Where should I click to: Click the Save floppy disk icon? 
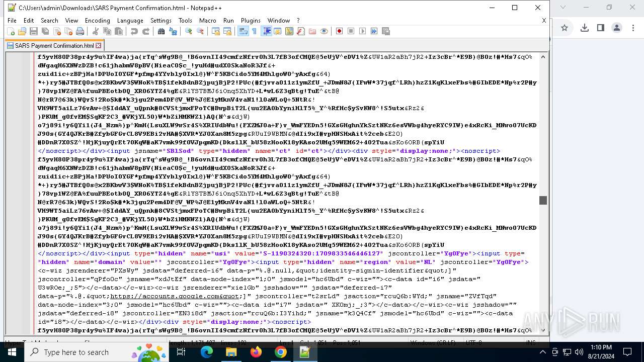click(34, 31)
